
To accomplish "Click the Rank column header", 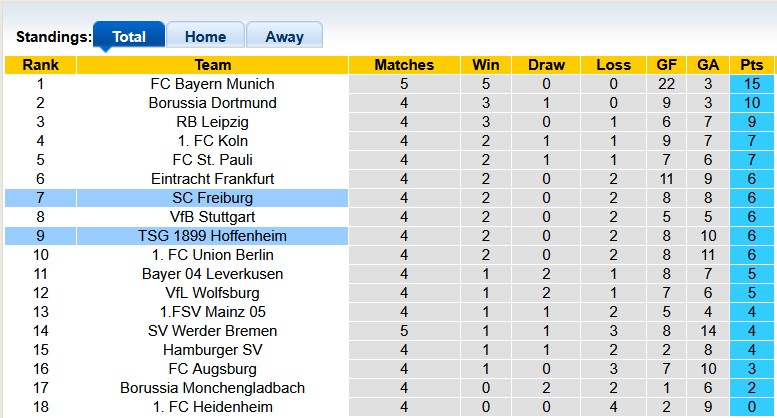I will tap(40, 65).
